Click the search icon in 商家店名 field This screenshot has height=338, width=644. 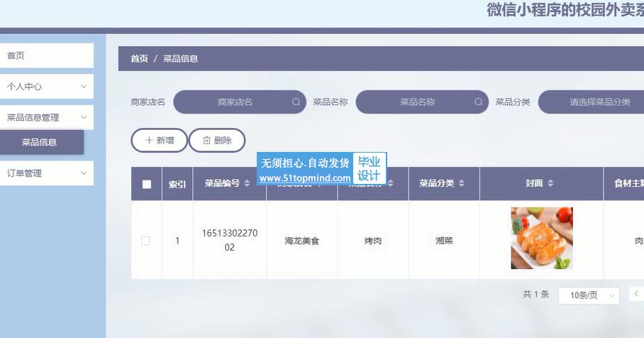click(x=296, y=102)
